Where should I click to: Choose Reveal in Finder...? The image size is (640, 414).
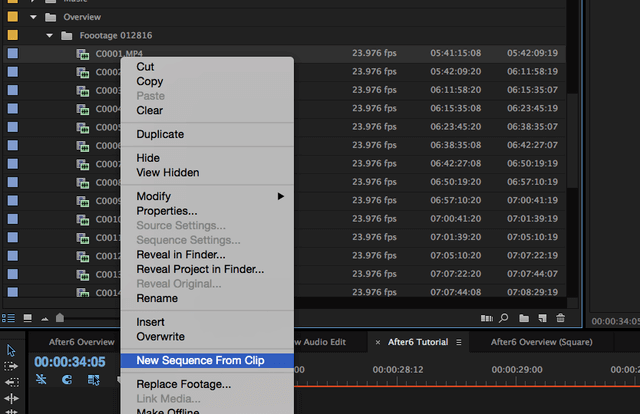pyautogui.click(x=207, y=254)
